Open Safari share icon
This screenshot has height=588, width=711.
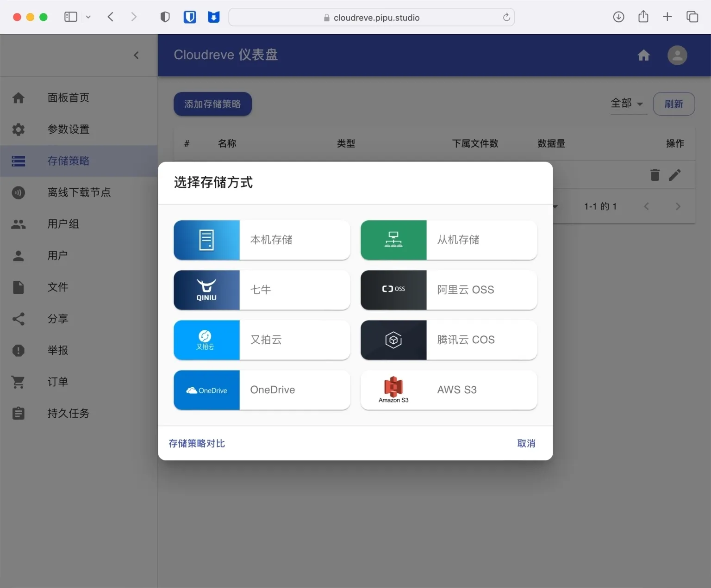pyautogui.click(x=643, y=17)
